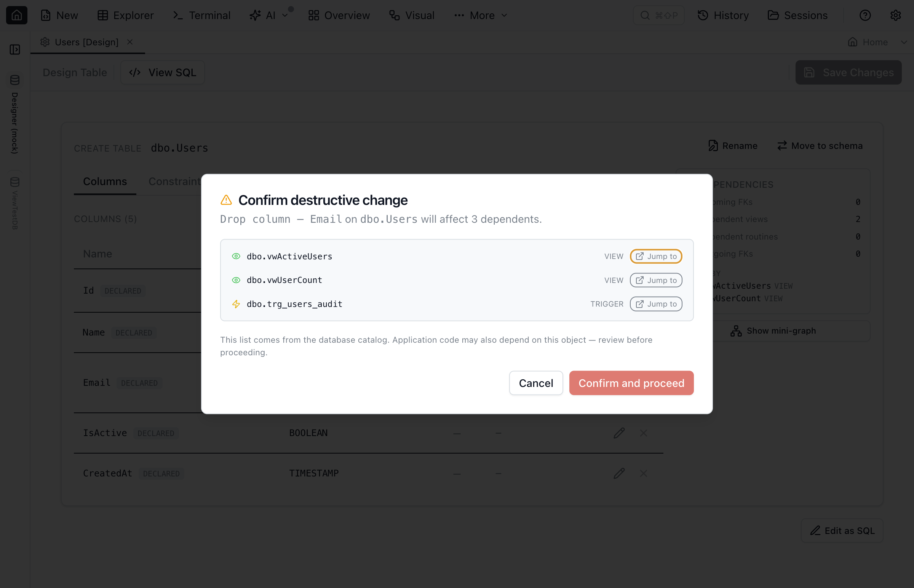Open the settings gear icon in the top bar

pos(895,15)
